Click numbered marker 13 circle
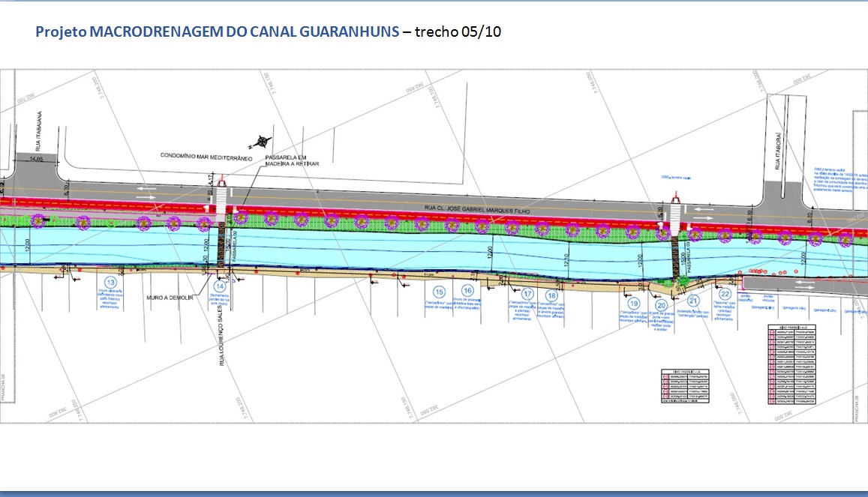The height and width of the screenshot is (497, 868). 111,283
